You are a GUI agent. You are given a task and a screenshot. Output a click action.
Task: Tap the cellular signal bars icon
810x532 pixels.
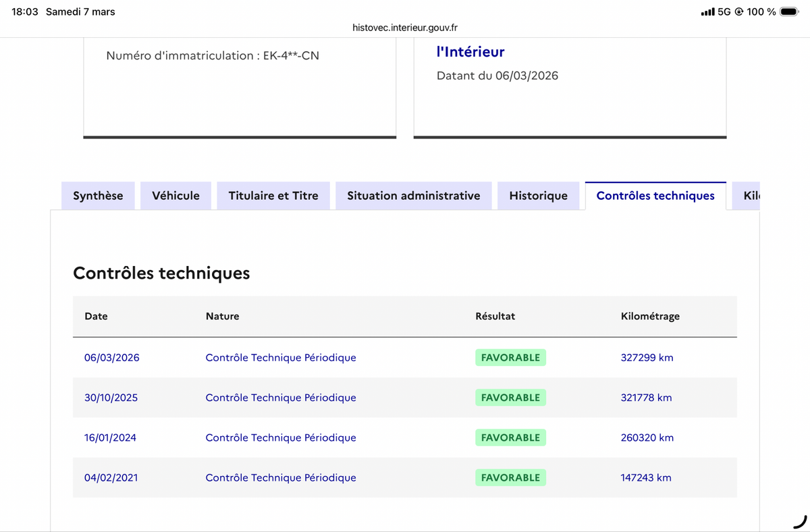coord(707,11)
